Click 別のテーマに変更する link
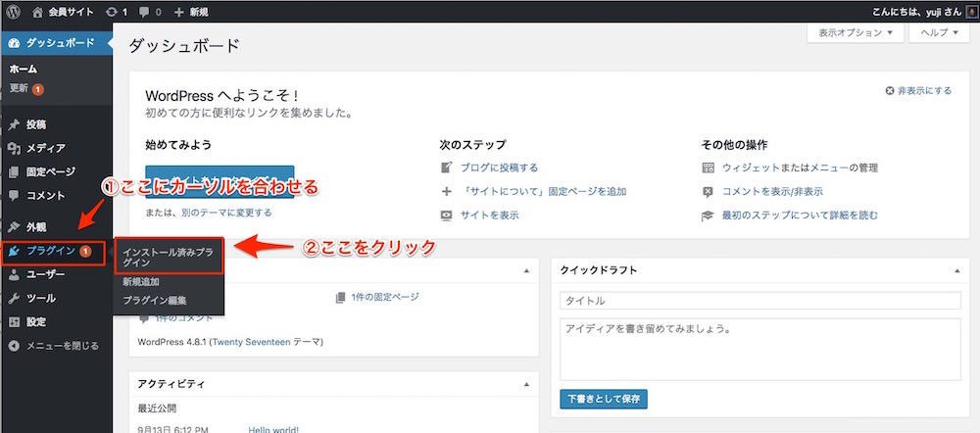 [226, 213]
